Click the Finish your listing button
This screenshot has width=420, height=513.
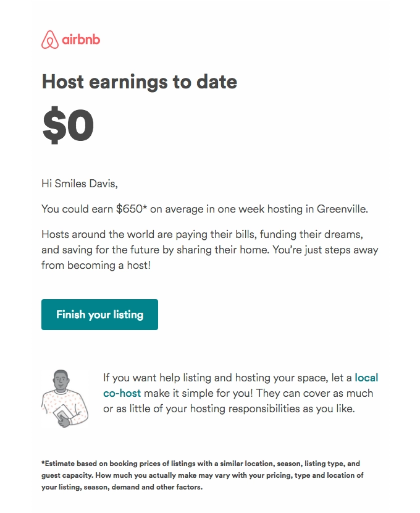(x=99, y=315)
